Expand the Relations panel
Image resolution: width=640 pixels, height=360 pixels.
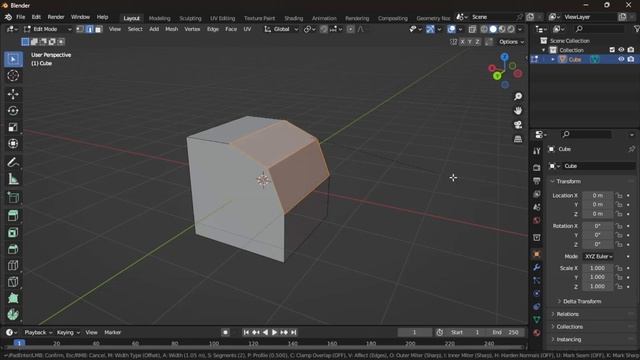567,314
